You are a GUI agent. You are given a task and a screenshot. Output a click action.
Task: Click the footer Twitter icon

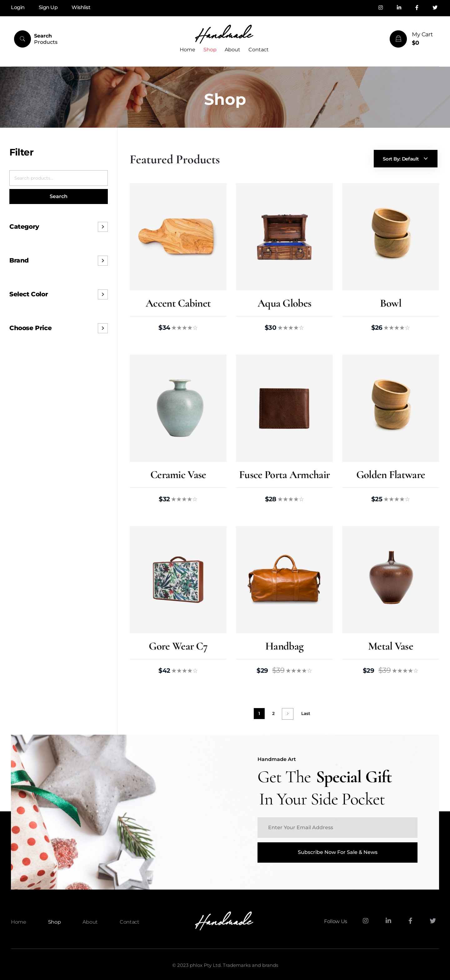pos(432,921)
